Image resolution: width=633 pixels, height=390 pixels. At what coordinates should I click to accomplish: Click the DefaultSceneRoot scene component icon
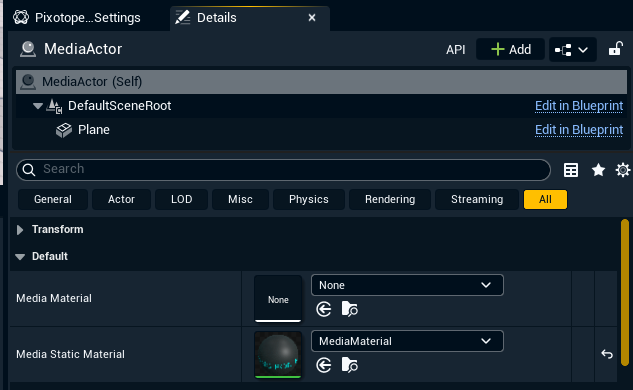tap(54, 106)
